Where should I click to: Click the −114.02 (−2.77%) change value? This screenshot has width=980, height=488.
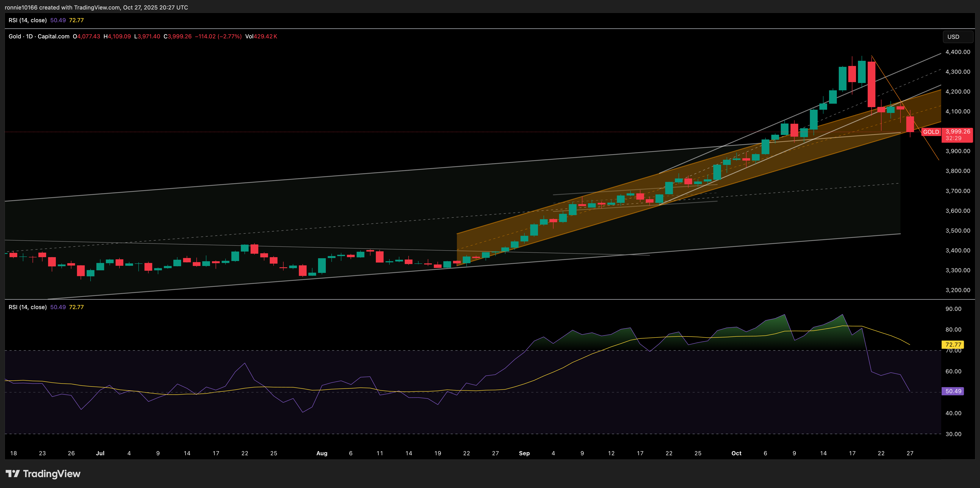[218, 36]
